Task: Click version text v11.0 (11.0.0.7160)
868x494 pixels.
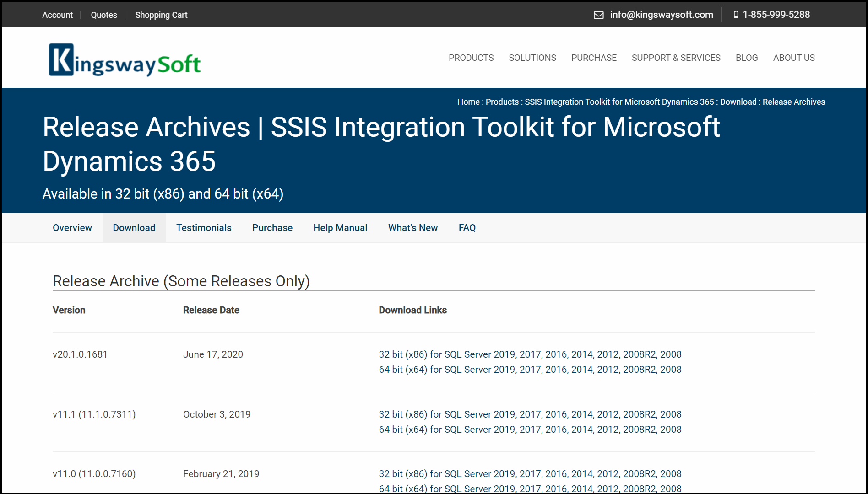Action: [x=94, y=474]
